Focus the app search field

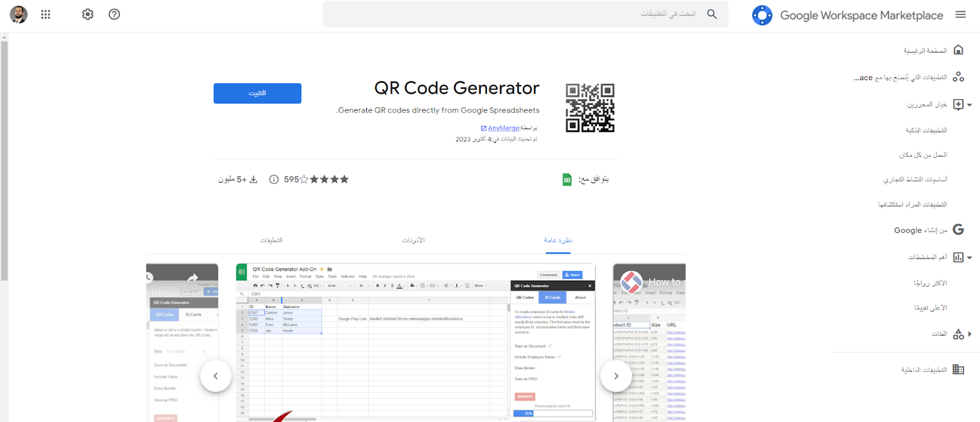pyautogui.click(x=526, y=14)
